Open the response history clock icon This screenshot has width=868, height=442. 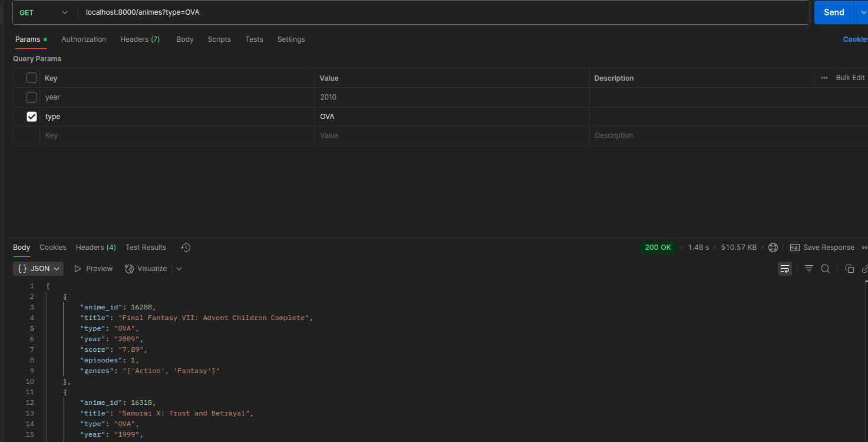[186, 248]
